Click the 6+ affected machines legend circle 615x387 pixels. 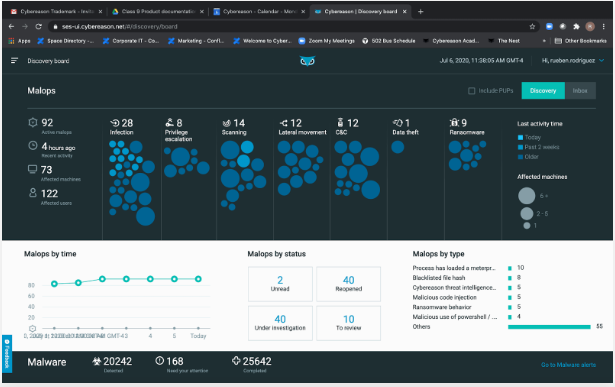[527, 195]
